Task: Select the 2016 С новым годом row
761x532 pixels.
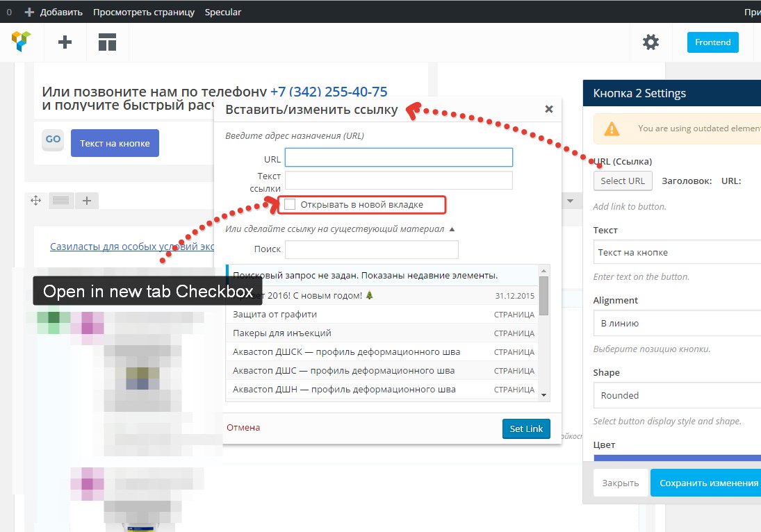Action: click(382, 295)
